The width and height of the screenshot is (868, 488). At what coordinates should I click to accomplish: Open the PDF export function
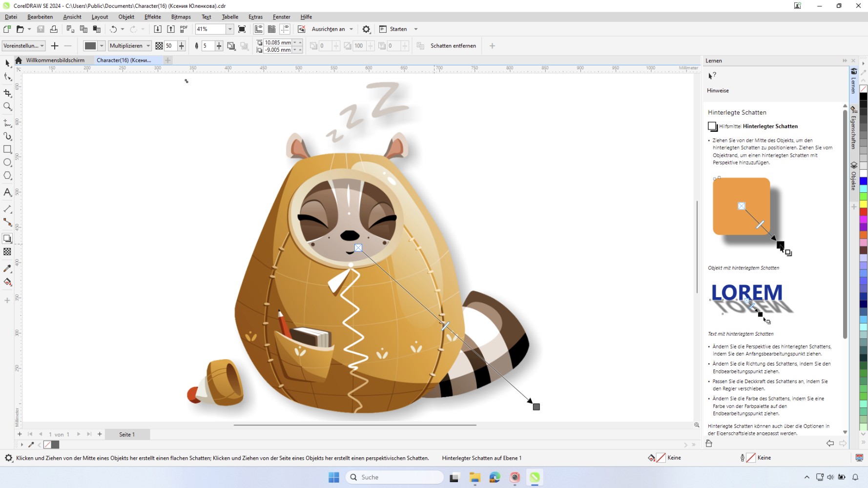184,29
